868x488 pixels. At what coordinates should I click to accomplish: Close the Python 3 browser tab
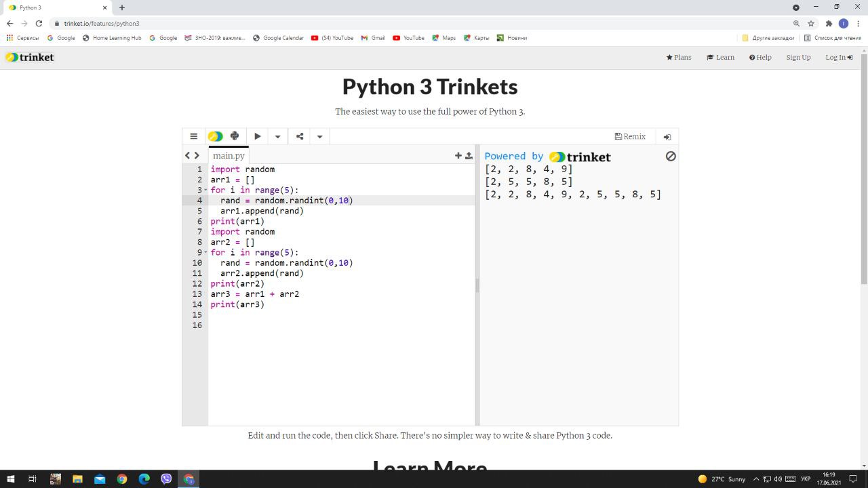104,7
